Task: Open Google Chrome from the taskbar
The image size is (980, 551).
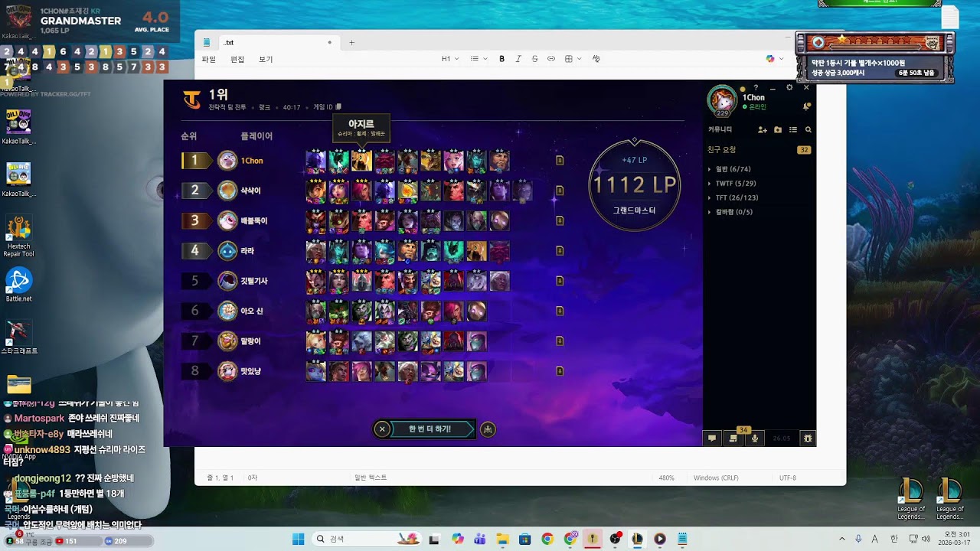Action: tap(547, 539)
